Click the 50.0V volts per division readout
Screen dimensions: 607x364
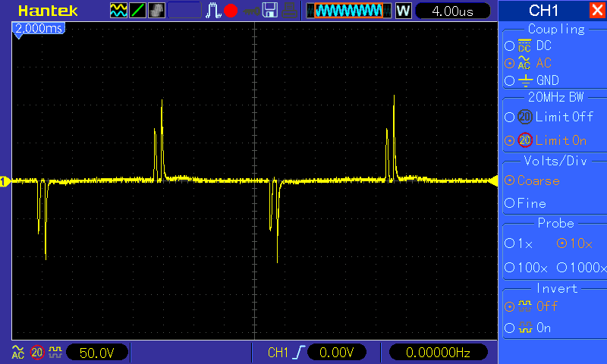(97, 353)
